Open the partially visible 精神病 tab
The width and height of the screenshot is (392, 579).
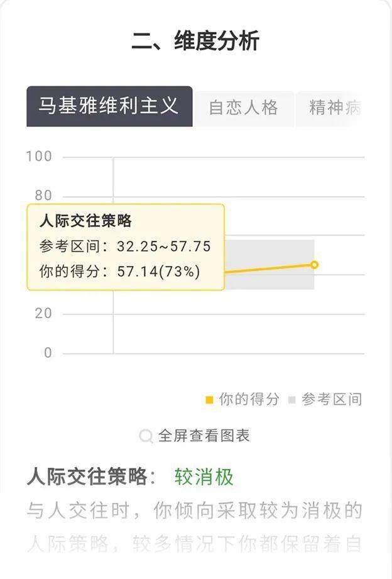[335, 108]
